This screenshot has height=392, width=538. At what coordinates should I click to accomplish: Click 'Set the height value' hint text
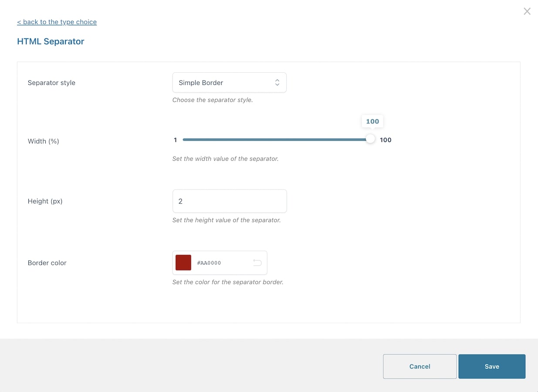click(227, 220)
